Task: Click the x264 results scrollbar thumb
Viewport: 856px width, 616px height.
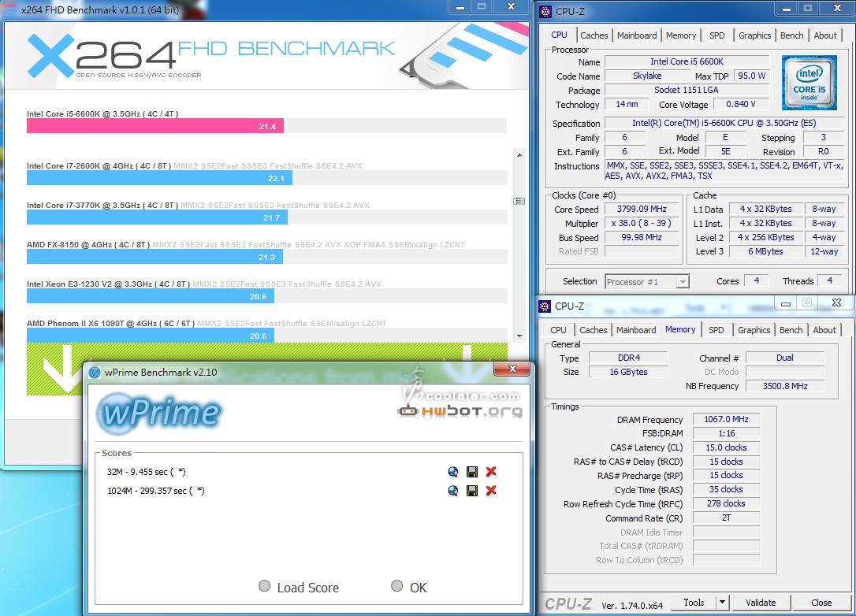Action: [x=519, y=201]
